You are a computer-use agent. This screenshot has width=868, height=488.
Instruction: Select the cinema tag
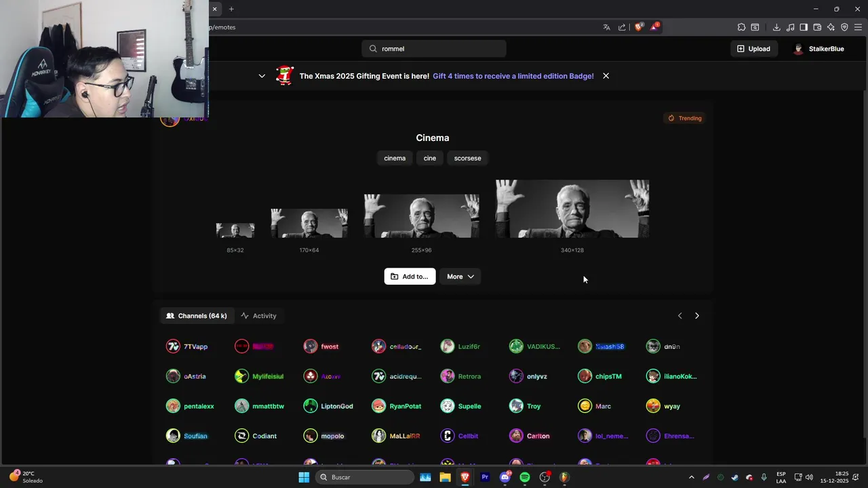(x=395, y=158)
